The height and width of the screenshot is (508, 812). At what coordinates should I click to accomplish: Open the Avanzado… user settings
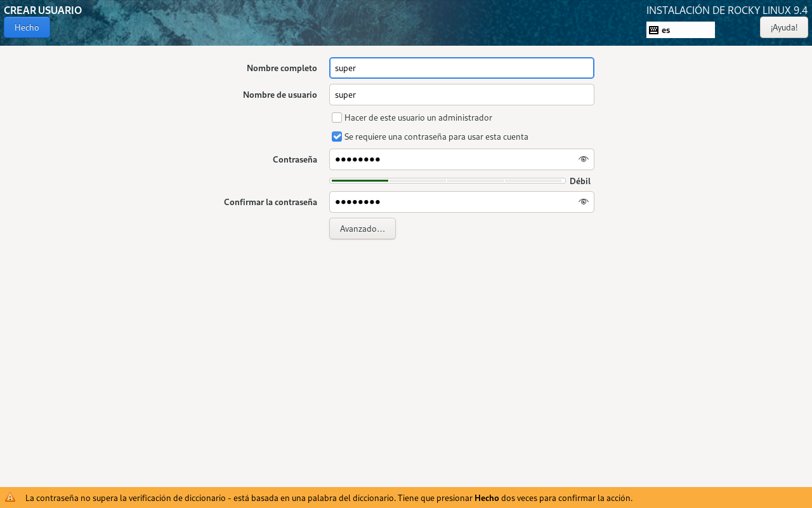(x=362, y=229)
